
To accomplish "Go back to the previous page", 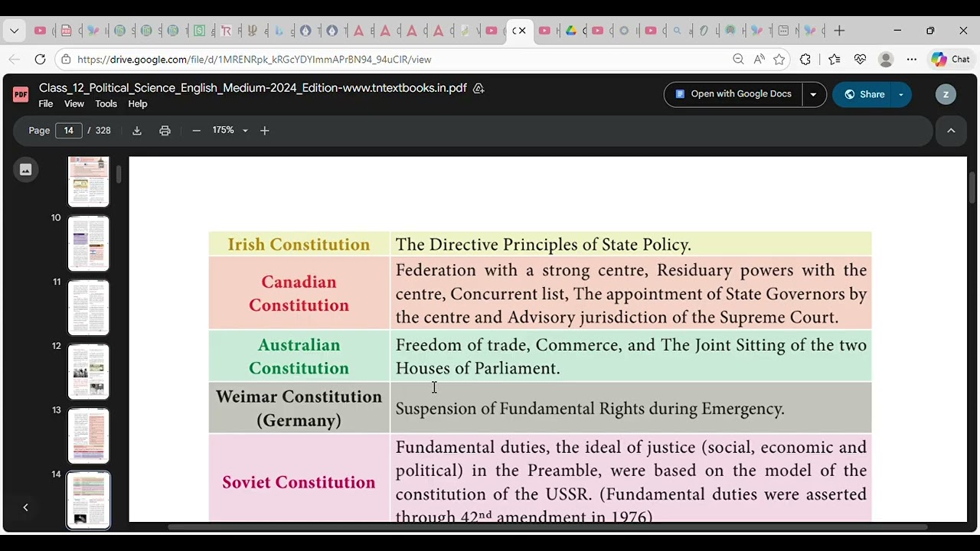I will 15,59.
